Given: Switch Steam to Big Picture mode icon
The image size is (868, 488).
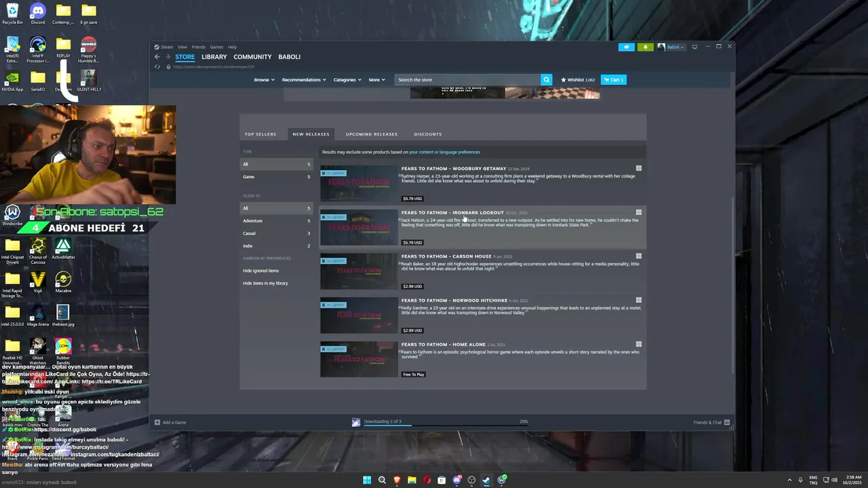Looking at the screenshot, I should pyautogui.click(x=694, y=47).
